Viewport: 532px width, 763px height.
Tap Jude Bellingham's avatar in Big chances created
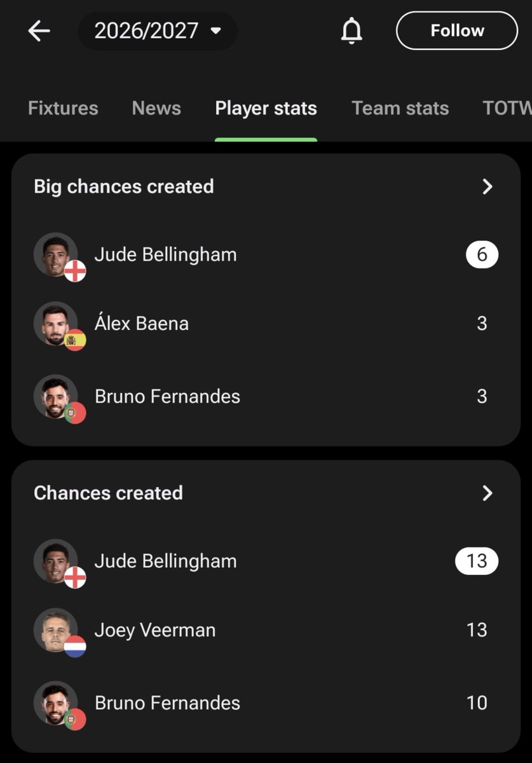pos(56,255)
